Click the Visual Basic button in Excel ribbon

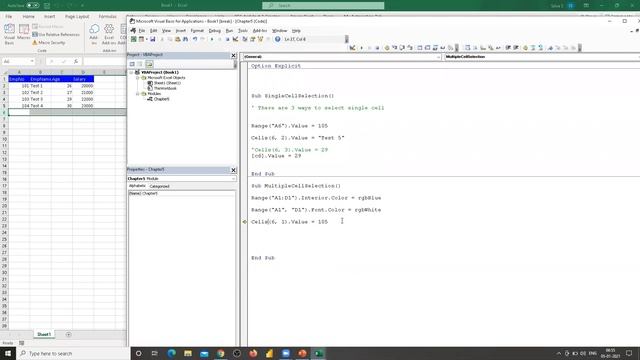coord(9,34)
